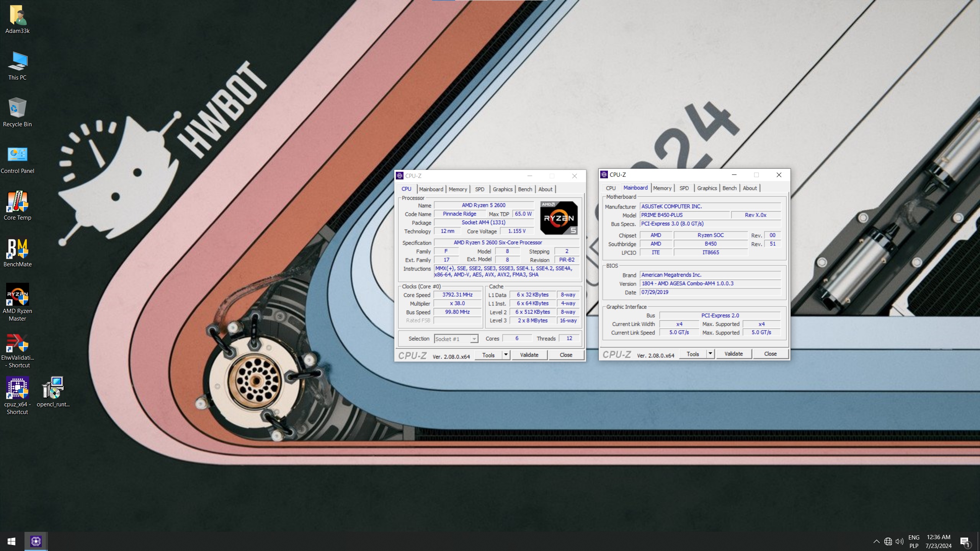Open About tab in right CPU-Z window
The width and height of the screenshot is (980, 551).
click(x=750, y=188)
